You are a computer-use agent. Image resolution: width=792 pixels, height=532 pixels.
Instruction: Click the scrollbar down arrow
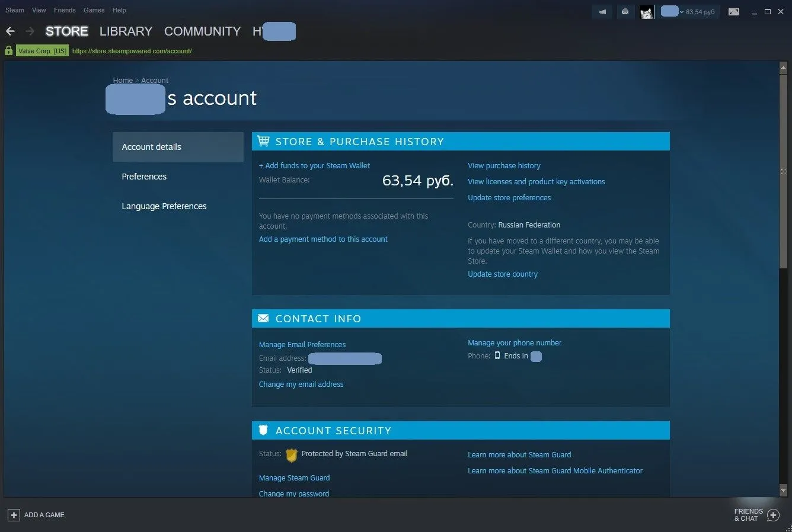click(783, 491)
